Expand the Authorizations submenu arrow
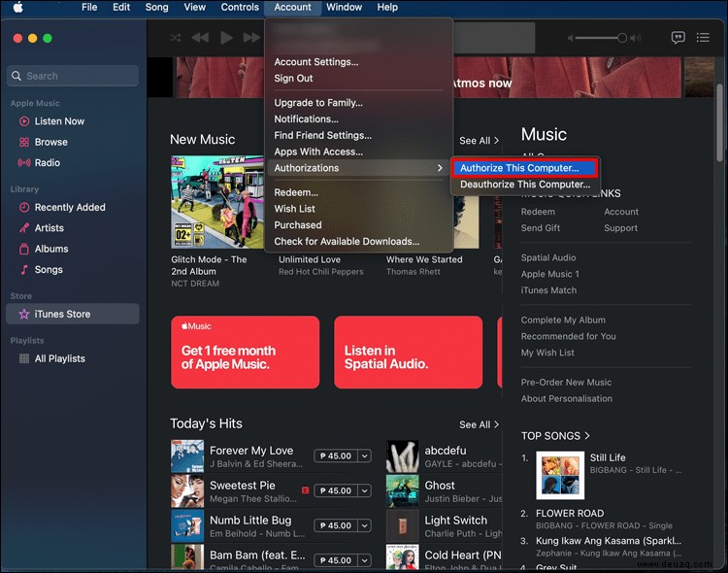 pyautogui.click(x=440, y=168)
